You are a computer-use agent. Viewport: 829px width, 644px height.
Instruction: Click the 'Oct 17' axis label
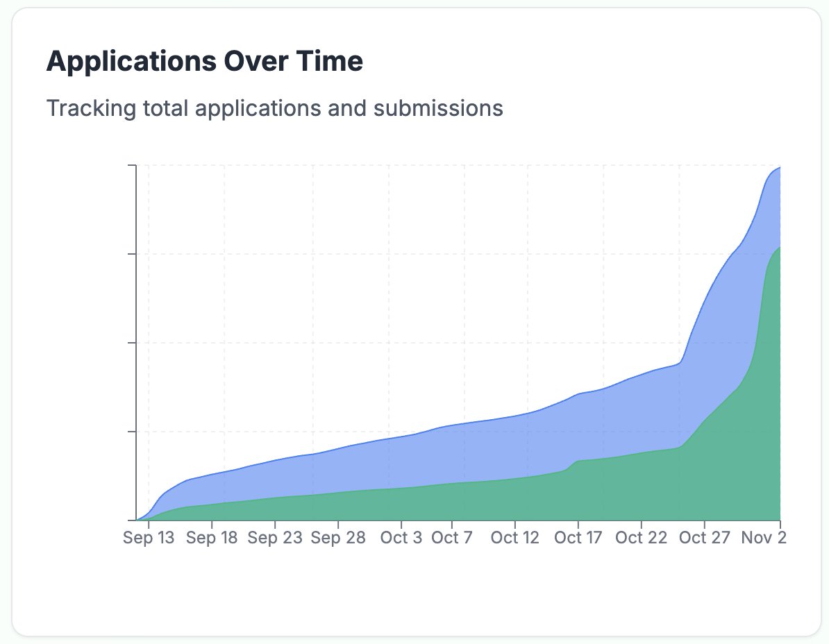pos(578,538)
